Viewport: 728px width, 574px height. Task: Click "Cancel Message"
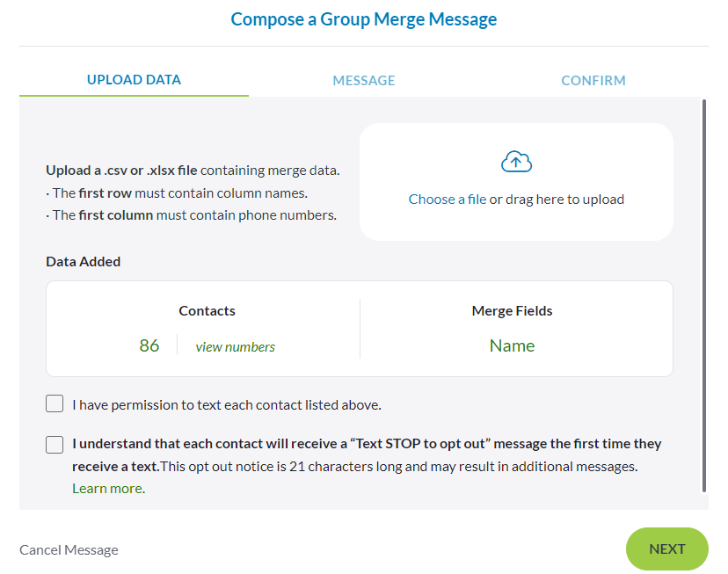coord(69,550)
